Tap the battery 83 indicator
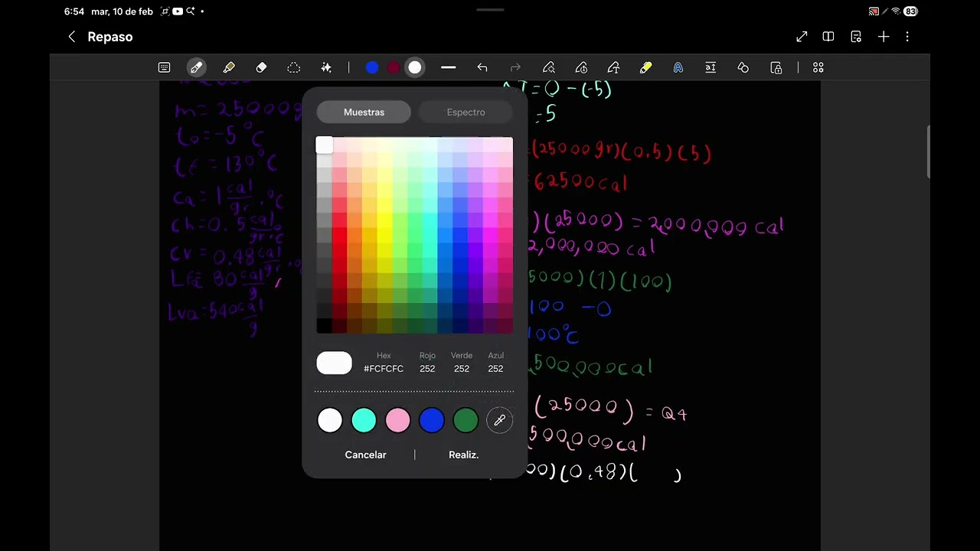Image resolution: width=980 pixels, height=551 pixels. tap(910, 11)
